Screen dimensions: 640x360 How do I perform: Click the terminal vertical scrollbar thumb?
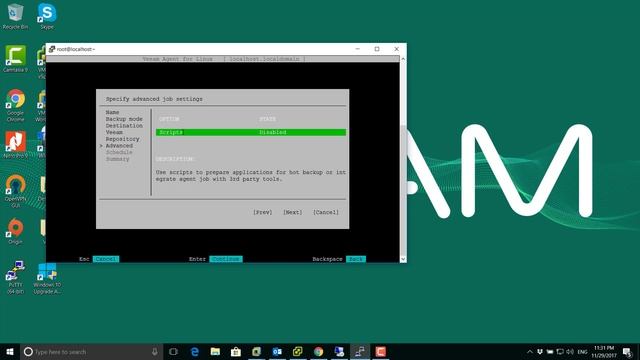(403, 191)
